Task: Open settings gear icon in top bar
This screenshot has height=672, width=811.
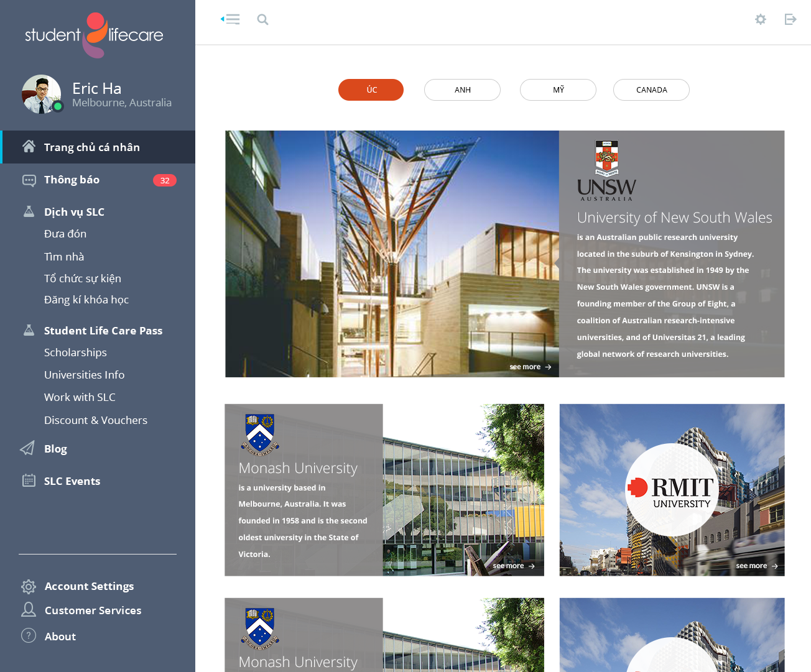Action: tap(760, 19)
